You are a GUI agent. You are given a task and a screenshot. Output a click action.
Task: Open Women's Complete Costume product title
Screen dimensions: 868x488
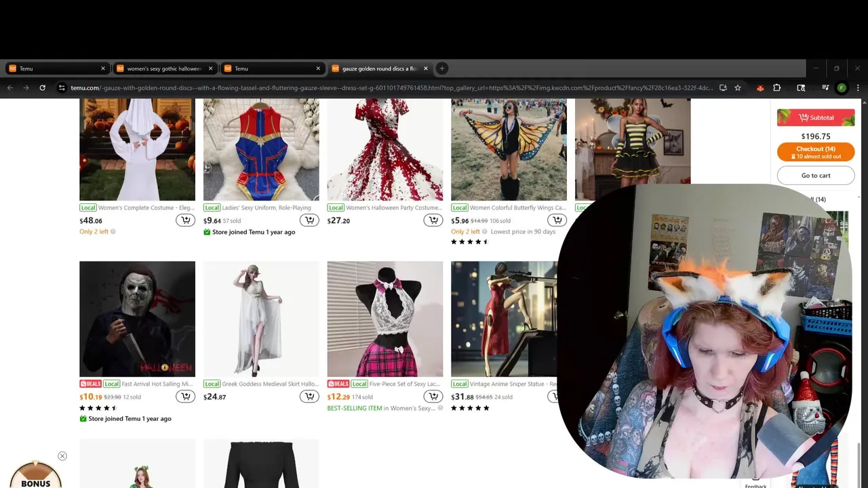tap(146, 208)
